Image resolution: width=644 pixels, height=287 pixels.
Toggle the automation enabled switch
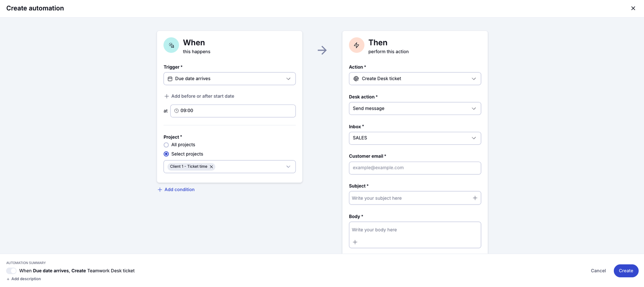[11, 271]
